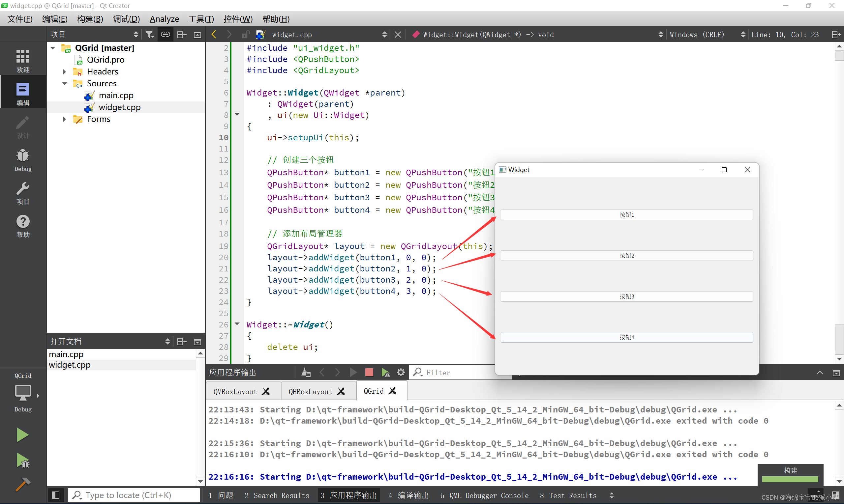
Task: Open the Debug mode in sidebar
Action: point(23,160)
